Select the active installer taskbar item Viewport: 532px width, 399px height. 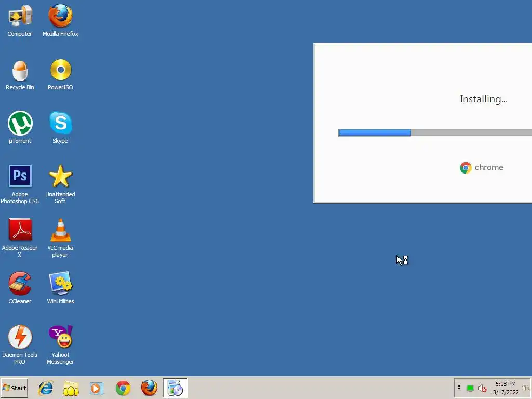tap(175, 388)
